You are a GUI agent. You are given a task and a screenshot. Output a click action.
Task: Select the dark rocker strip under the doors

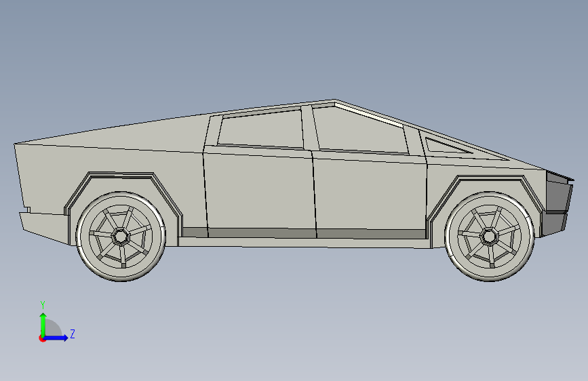304,234
